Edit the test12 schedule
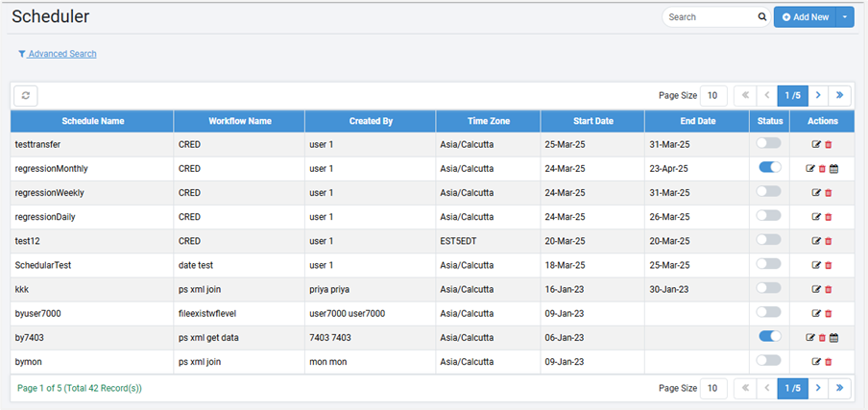 tap(816, 241)
